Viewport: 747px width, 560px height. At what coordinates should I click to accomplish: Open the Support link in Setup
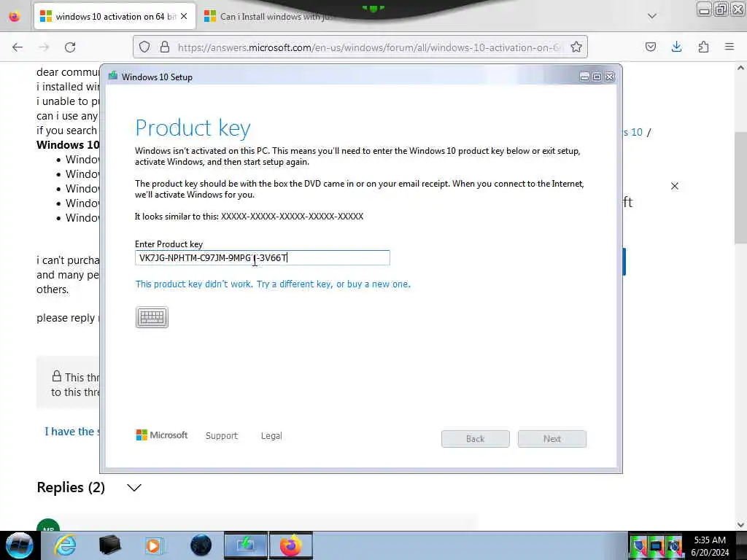pyautogui.click(x=222, y=436)
